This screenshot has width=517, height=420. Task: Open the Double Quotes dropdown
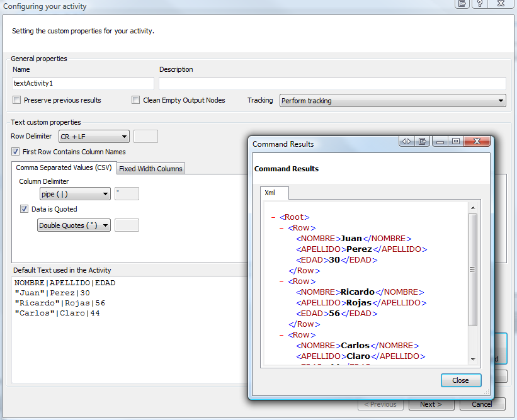[x=74, y=225]
